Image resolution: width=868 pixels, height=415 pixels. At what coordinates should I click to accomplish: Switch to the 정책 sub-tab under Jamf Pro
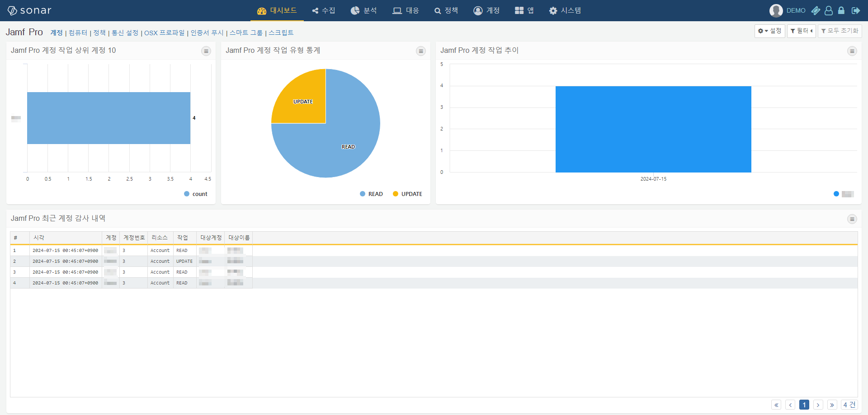pyautogui.click(x=99, y=33)
